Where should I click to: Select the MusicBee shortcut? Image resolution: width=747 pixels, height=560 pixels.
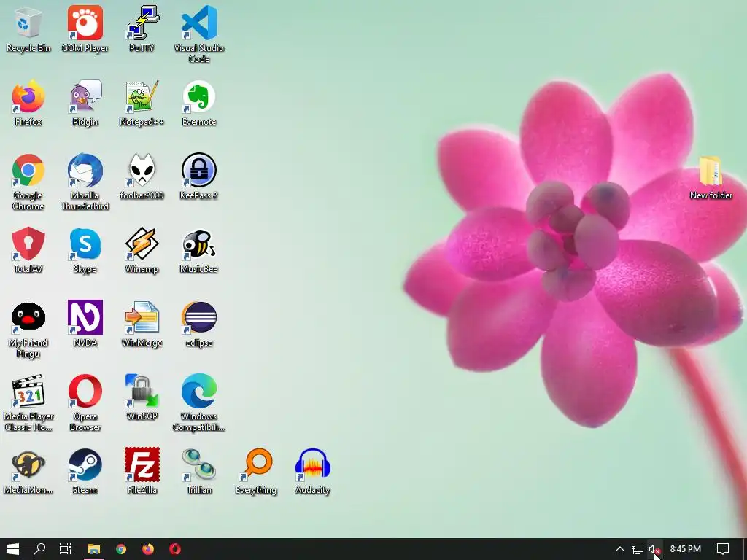(x=198, y=251)
